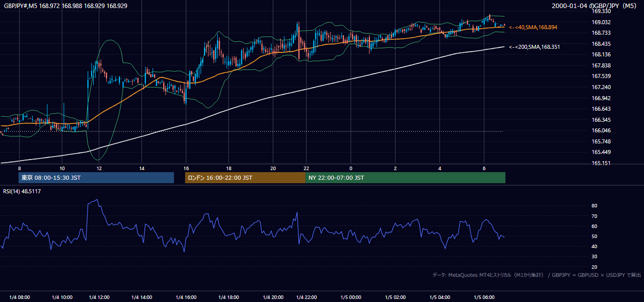Screen dimensions: 644x302
Task: Click price axis value 166.046
Action: point(601,130)
